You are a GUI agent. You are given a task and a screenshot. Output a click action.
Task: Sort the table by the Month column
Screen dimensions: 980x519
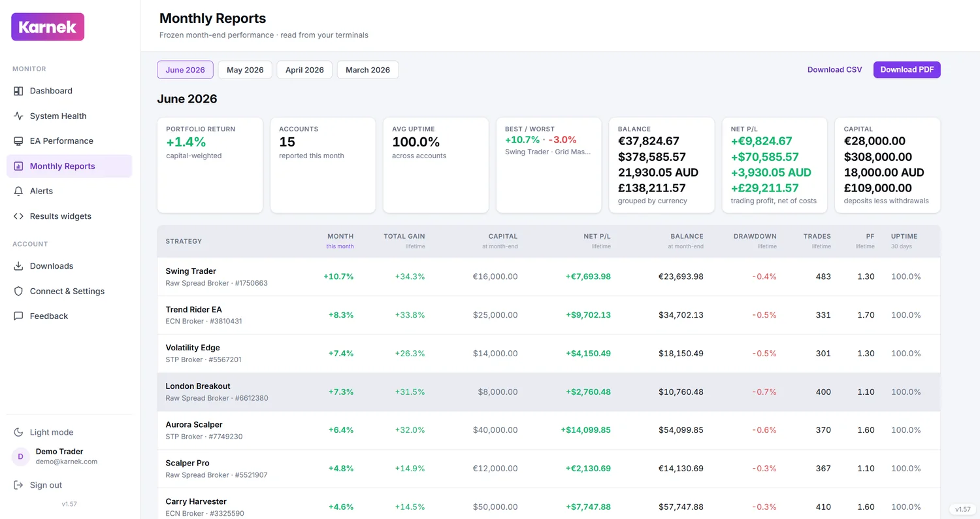(340, 237)
